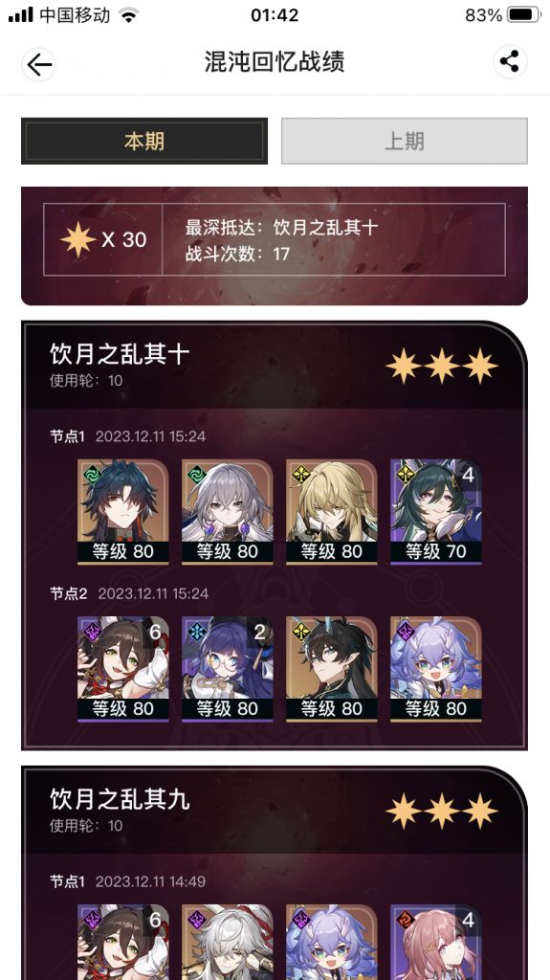Open the level 70 green-haired character card
550x980 pixels.
point(436,512)
